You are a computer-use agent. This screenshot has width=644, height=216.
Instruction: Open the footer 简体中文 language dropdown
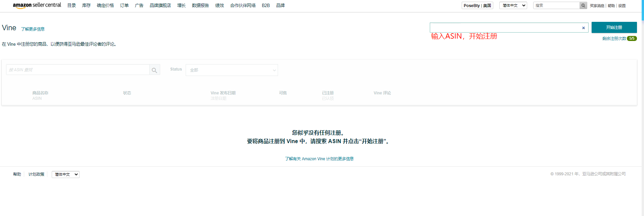pyautogui.click(x=65, y=174)
